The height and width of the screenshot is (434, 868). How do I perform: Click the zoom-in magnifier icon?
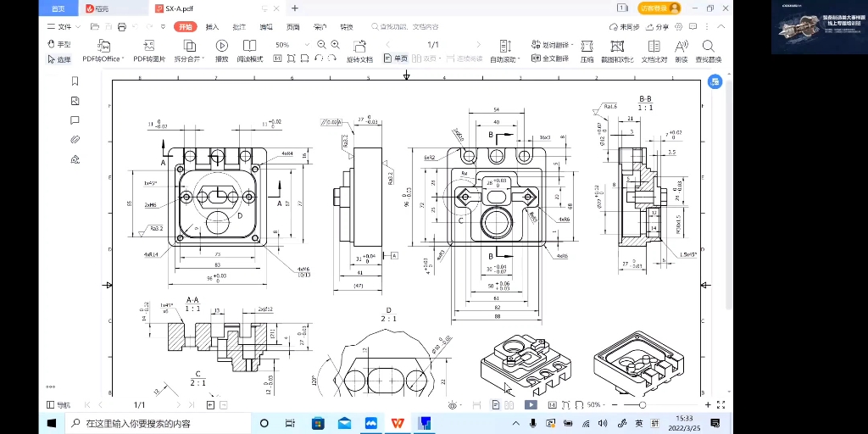335,44
